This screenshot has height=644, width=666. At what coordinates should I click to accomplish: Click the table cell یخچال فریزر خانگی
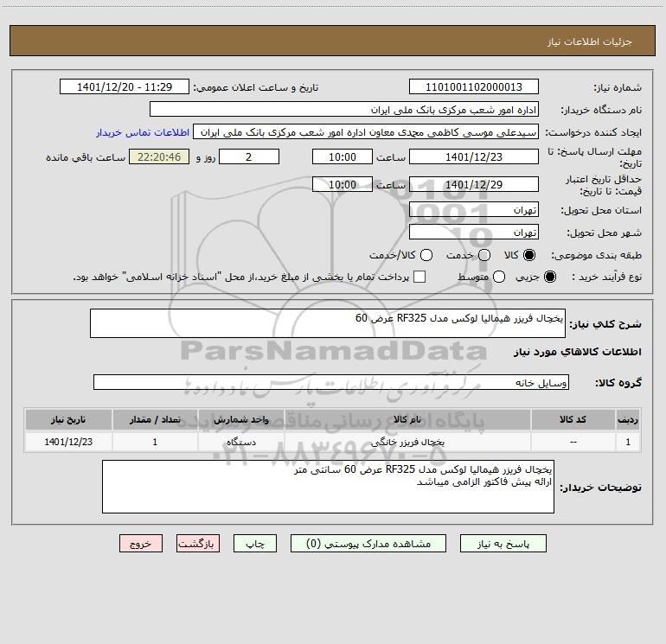(407, 442)
